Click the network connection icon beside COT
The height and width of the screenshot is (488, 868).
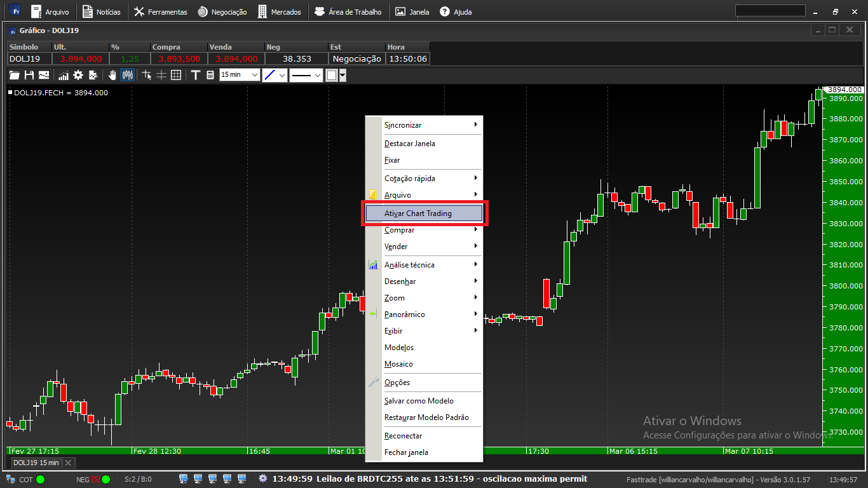11,479
